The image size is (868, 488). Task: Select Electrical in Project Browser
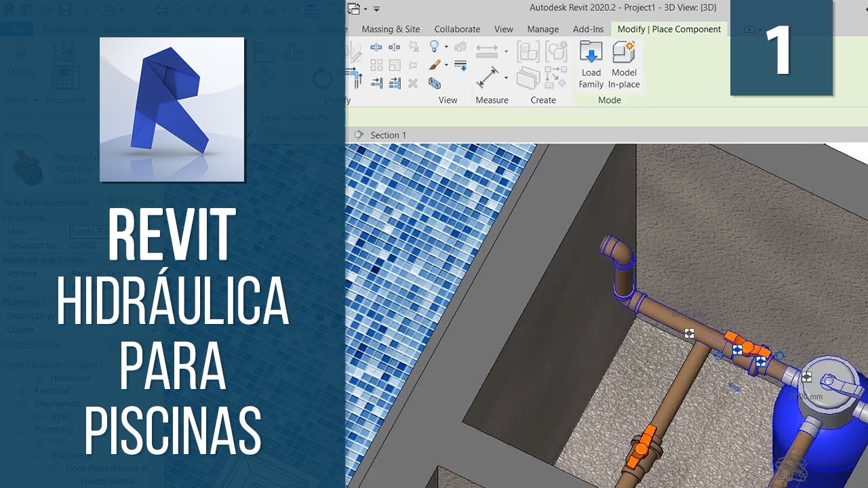(52, 390)
